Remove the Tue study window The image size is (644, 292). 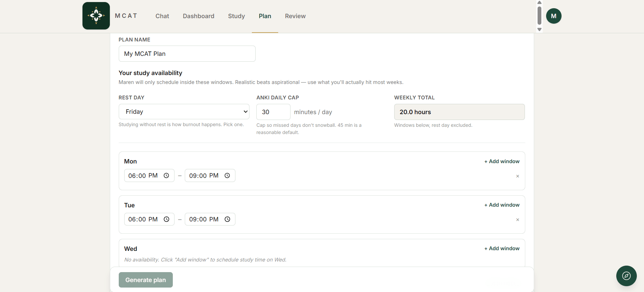(517, 220)
